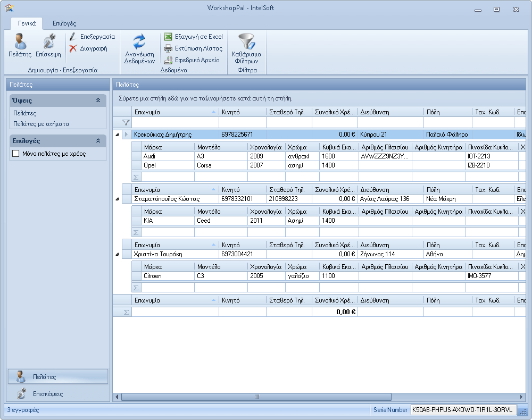Click the Επωνυμία filter row field
Image resolution: width=532 pixels, height=420 pixels.
(175, 122)
